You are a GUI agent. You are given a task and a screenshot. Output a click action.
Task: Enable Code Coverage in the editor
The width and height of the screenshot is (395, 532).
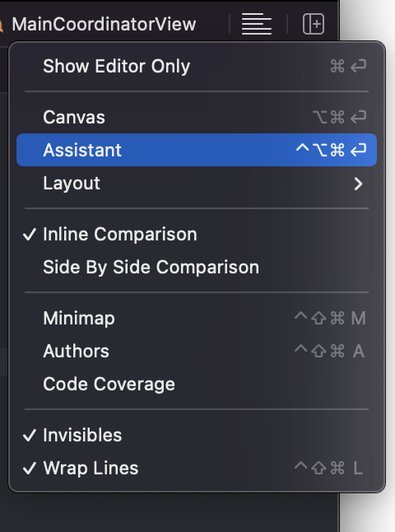[x=197, y=384]
